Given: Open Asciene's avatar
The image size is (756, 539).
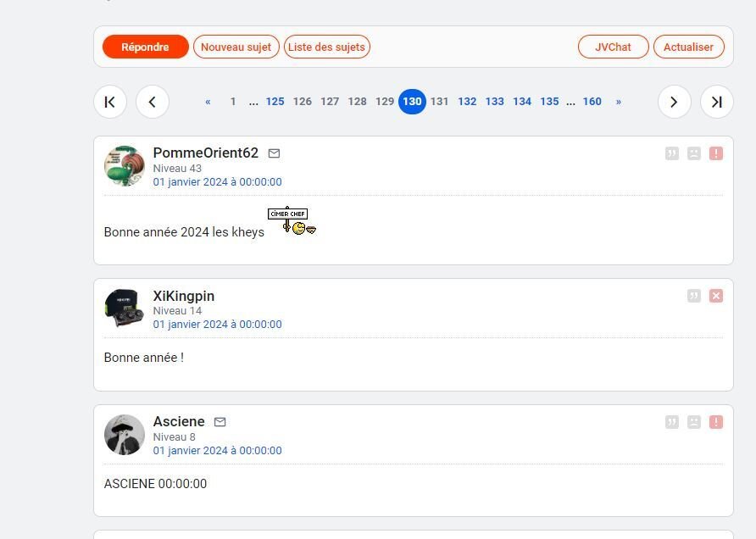Looking at the screenshot, I should (x=125, y=435).
